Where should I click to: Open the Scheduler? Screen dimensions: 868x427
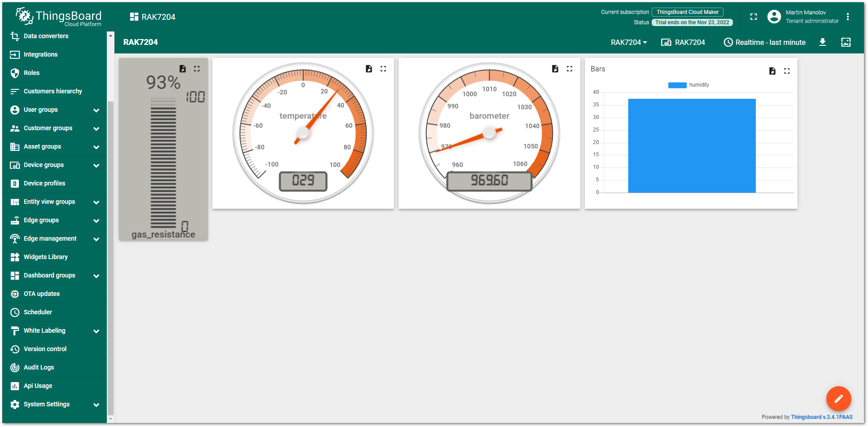(38, 312)
